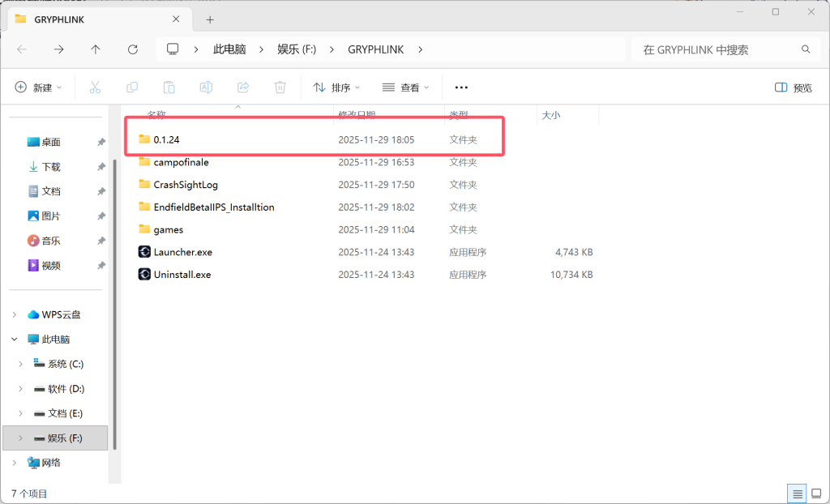Open a new tab with plus button

pos(209,19)
